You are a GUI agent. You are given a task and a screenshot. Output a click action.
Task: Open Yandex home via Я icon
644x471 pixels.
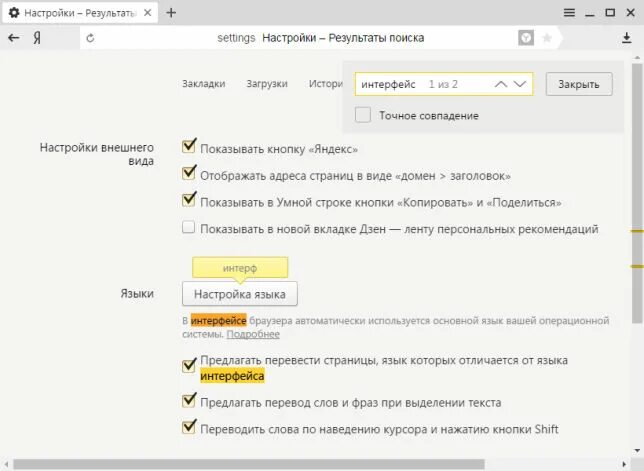point(37,38)
